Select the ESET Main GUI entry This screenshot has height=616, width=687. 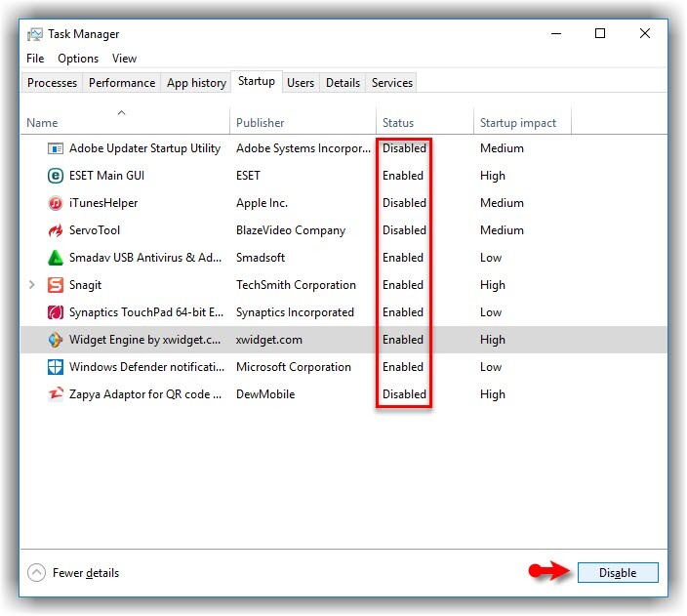pyautogui.click(x=106, y=176)
